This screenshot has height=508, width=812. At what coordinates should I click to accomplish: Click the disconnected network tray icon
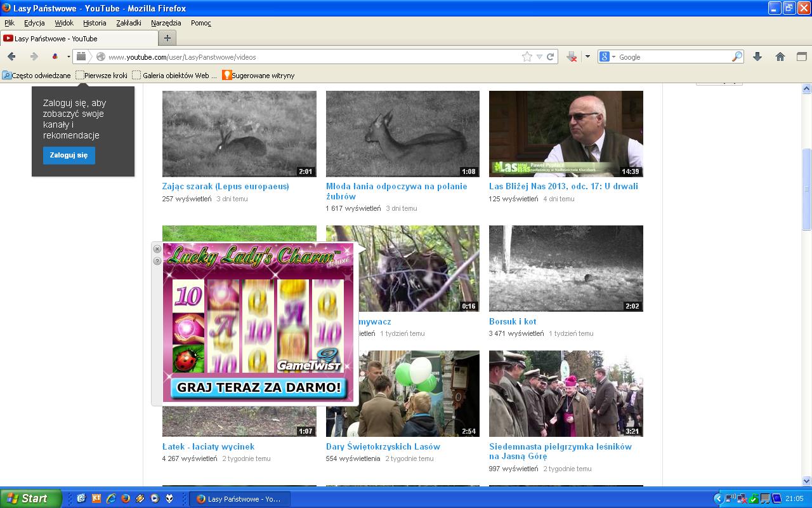click(741, 498)
